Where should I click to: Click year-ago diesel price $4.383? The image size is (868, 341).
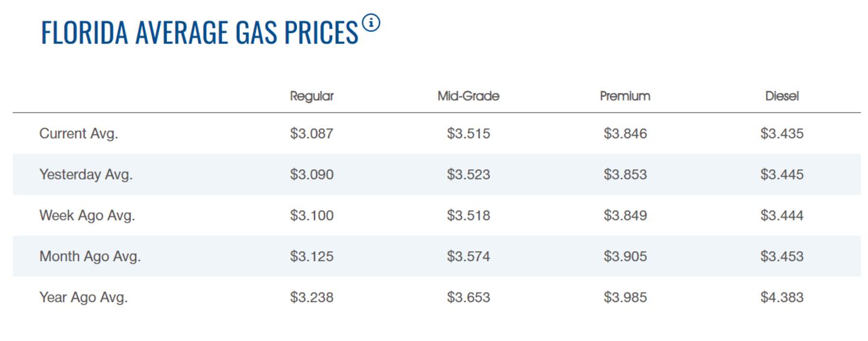coord(782,298)
